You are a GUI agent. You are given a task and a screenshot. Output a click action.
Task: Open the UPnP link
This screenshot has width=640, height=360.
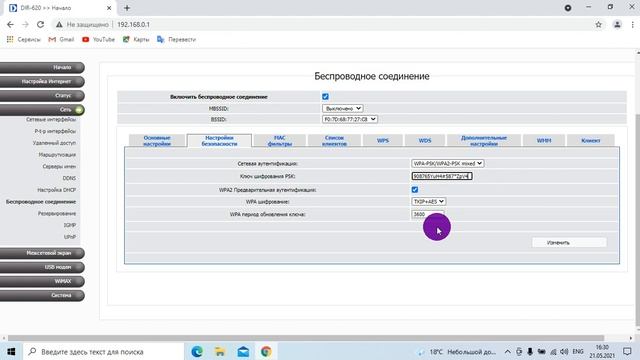(x=70, y=237)
